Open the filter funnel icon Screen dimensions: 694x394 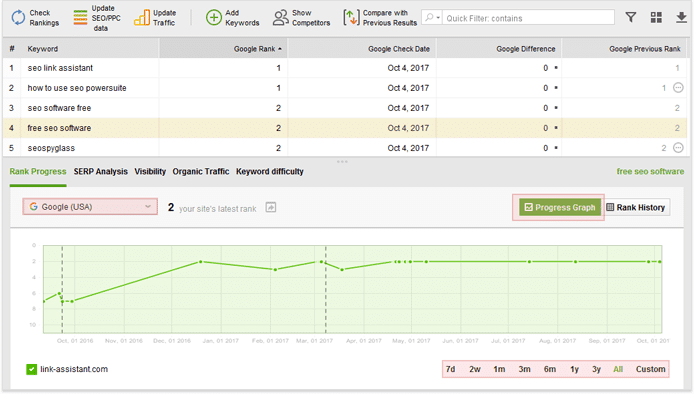click(631, 18)
